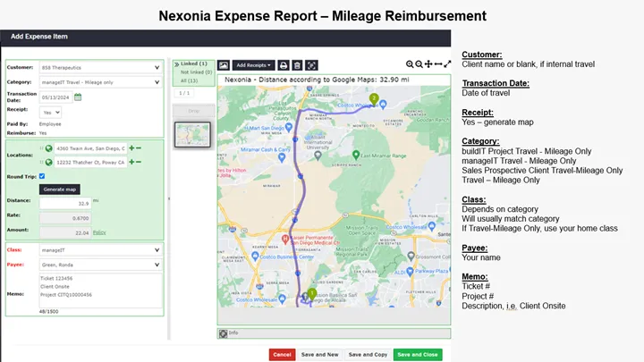Click the Info icon below the map

click(x=223, y=333)
